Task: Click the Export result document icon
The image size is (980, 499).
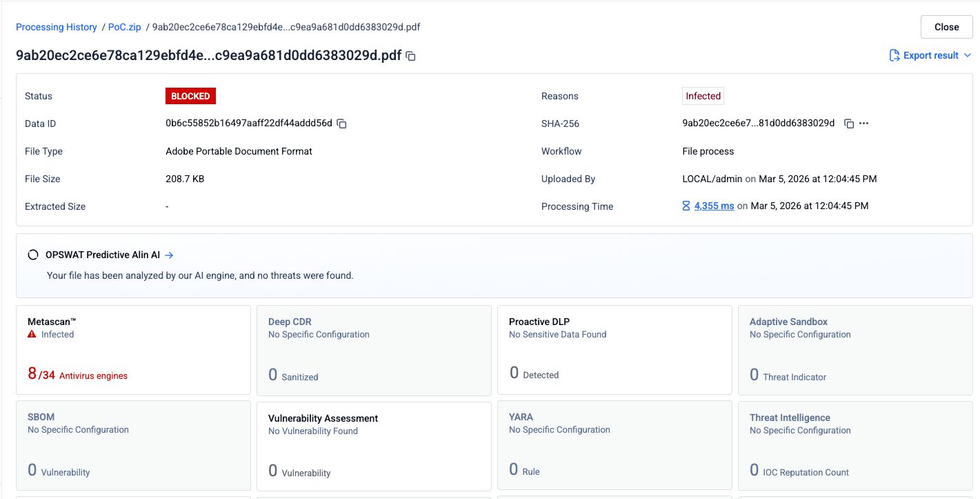Action: 894,55
